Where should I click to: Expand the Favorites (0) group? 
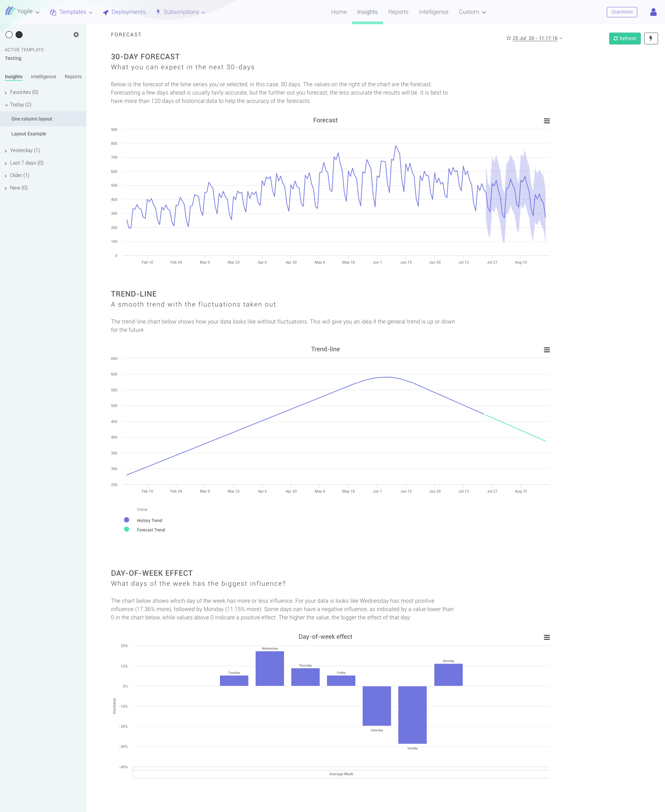(24, 92)
